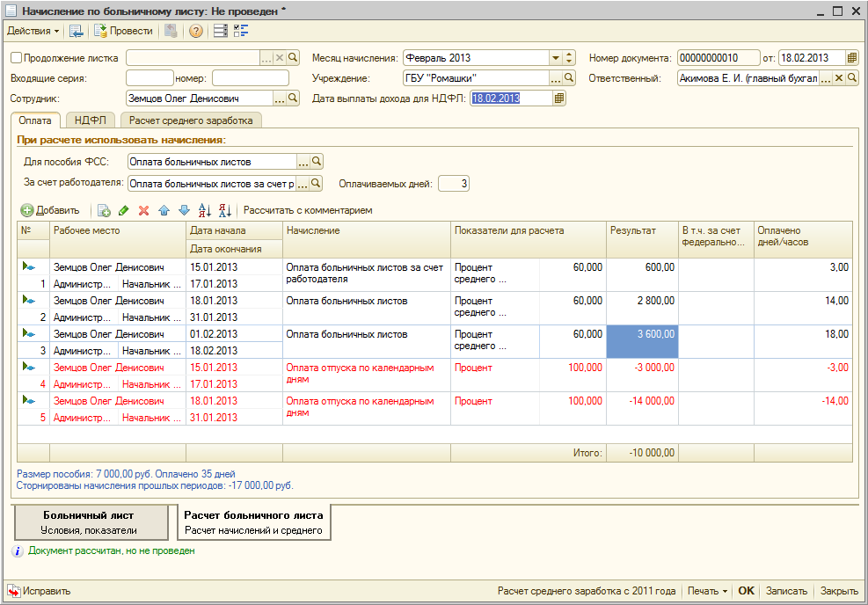Open help with the question mark icon
The height and width of the screenshot is (605, 868).
tap(195, 31)
